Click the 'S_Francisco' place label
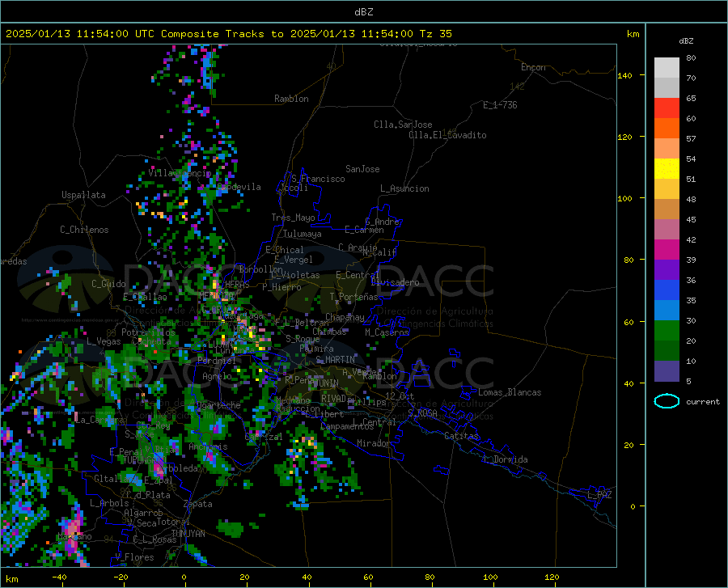This screenshot has width=728, height=588. [x=319, y=179]
